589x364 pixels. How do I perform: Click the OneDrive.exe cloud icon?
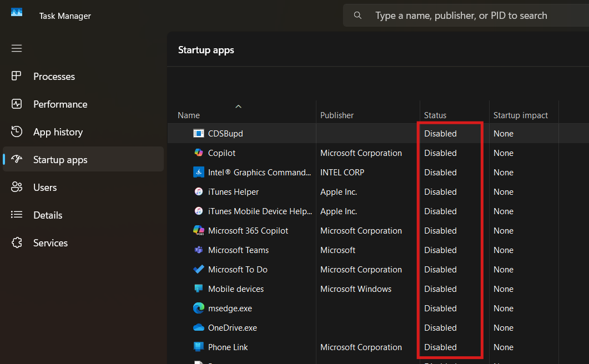point(199,327)
